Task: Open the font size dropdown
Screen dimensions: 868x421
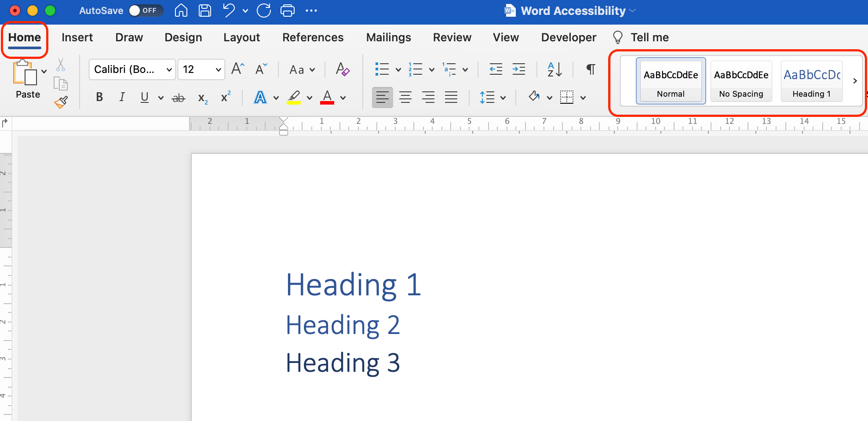Action: [218, 69]
